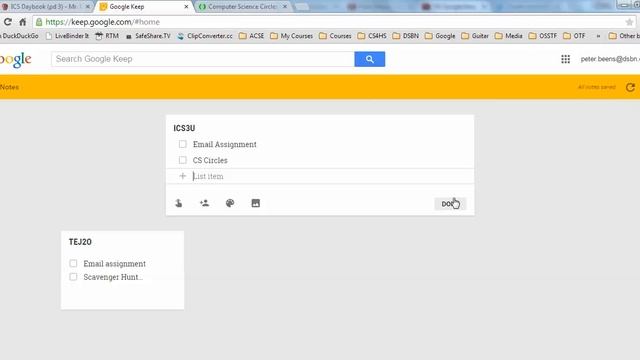The width and height of the screenshot is (640, 360).
Task: Click in the Search Google Keep field
Action: [x=203, y=59]
